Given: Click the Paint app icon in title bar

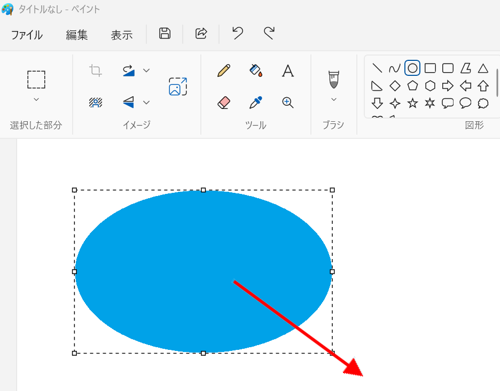Looking at the screenshot, I should (7, 9).
